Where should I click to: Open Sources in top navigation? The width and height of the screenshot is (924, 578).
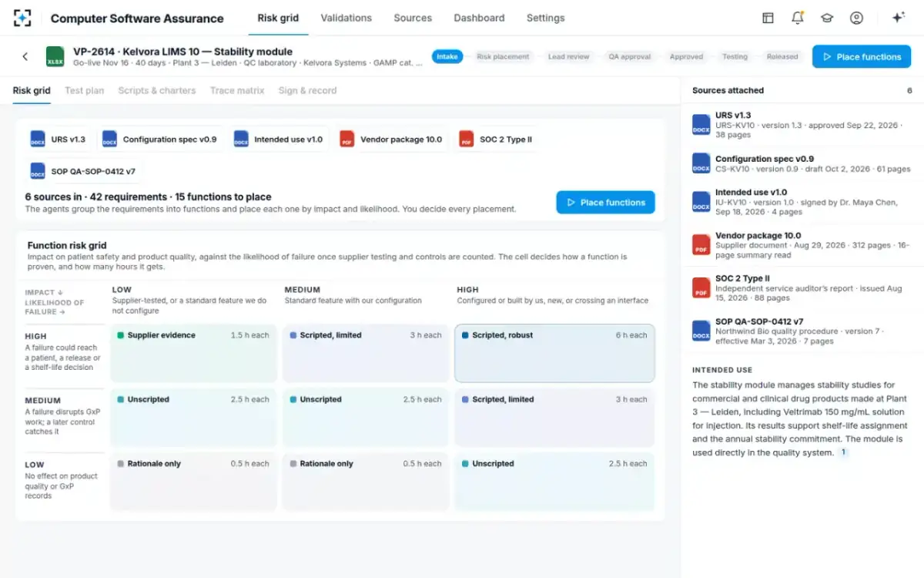tap(413, 18)
